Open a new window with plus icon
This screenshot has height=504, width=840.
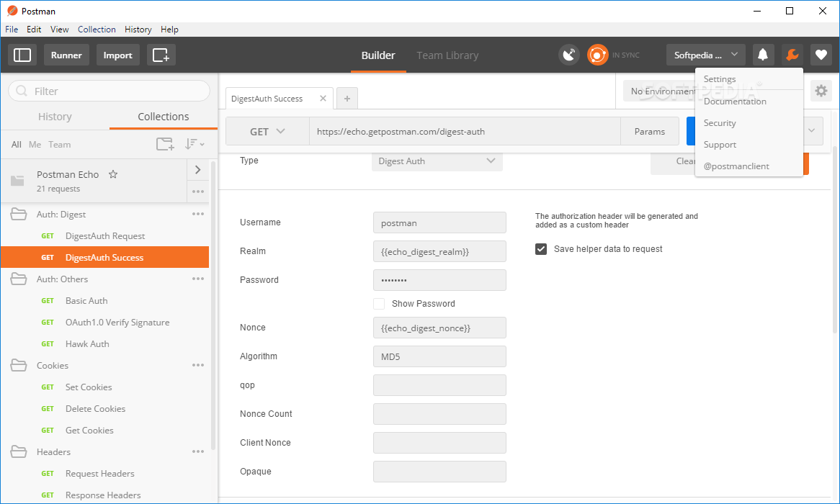pyautogui.click(x=161, y=55)
